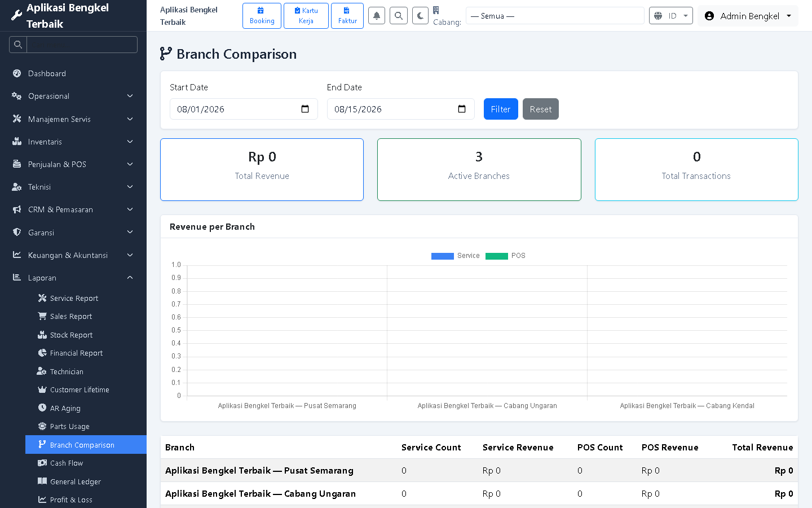Expand the Inventaris menu chevron
The image size is (812, 508).
pyautogui.click(x=130, y=142)
